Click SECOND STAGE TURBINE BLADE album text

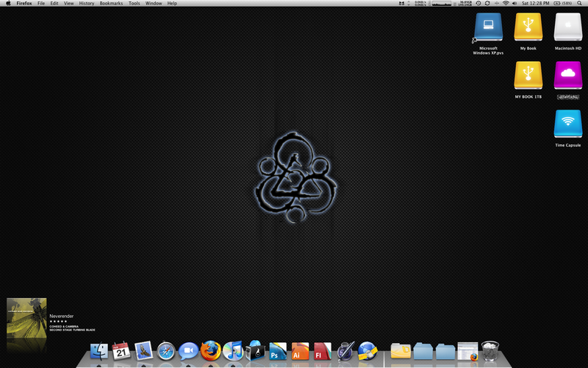[72, 330]
